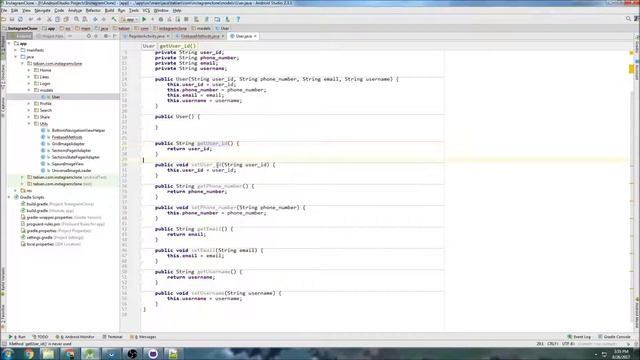Viewport: 640px width, 360px height.
Task: Open the Gradle Console
Action: [x=614, y=337]
